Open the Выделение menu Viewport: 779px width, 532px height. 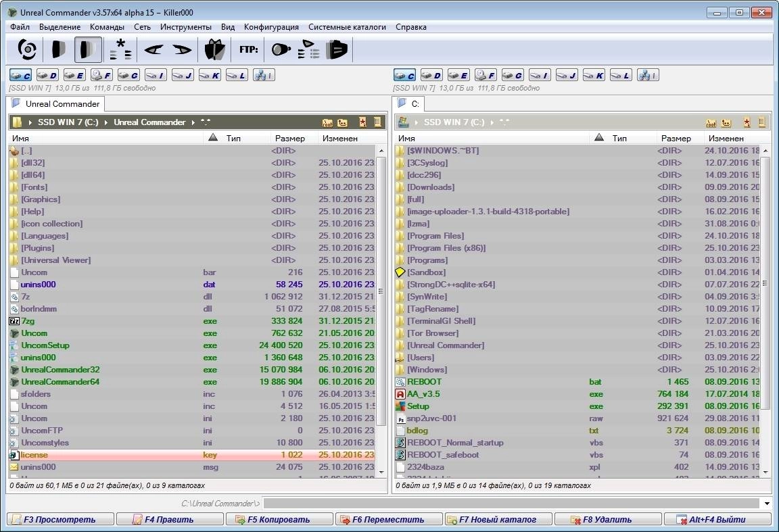[60, 27]
